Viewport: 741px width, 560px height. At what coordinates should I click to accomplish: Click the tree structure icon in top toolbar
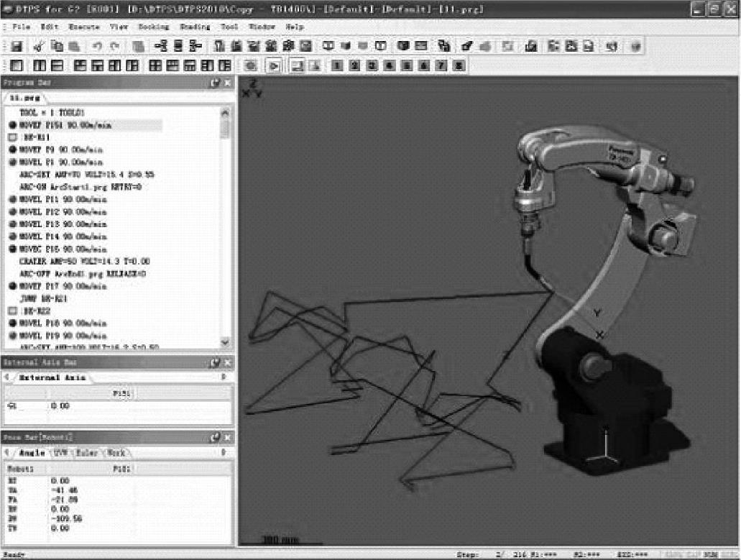click(x=161, y=46)
